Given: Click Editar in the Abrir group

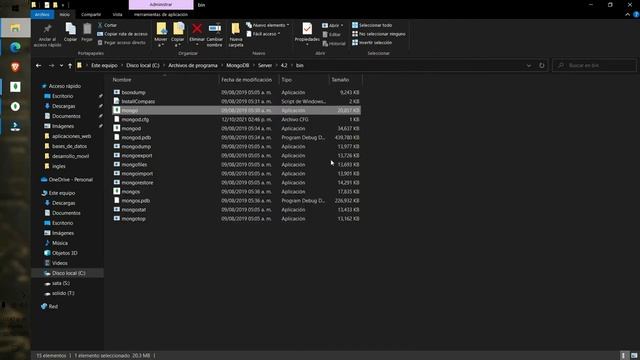Looking at the screenshot, I should [x=332, y=34].
